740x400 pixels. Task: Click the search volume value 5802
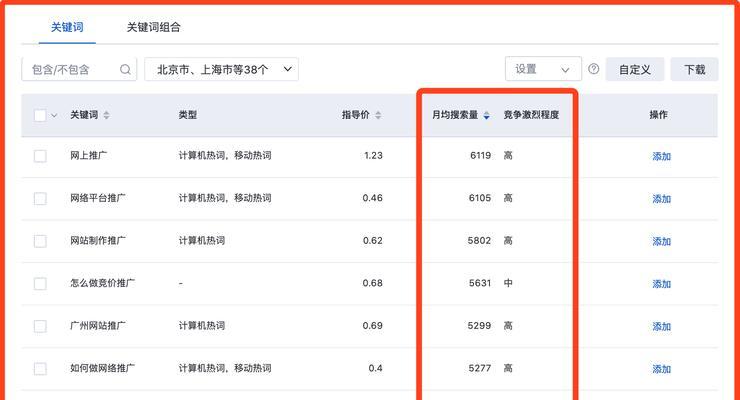pyautogui.click(x=479, y=241)
